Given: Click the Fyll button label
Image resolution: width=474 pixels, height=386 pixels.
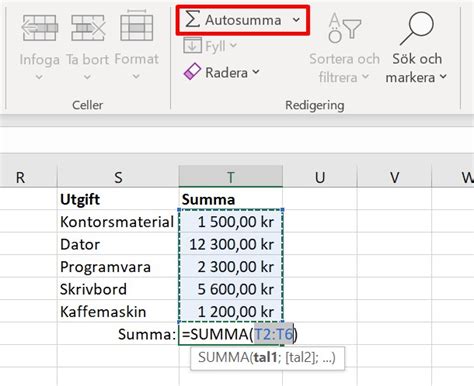Looking at the screenshot, I should (215, 46).
